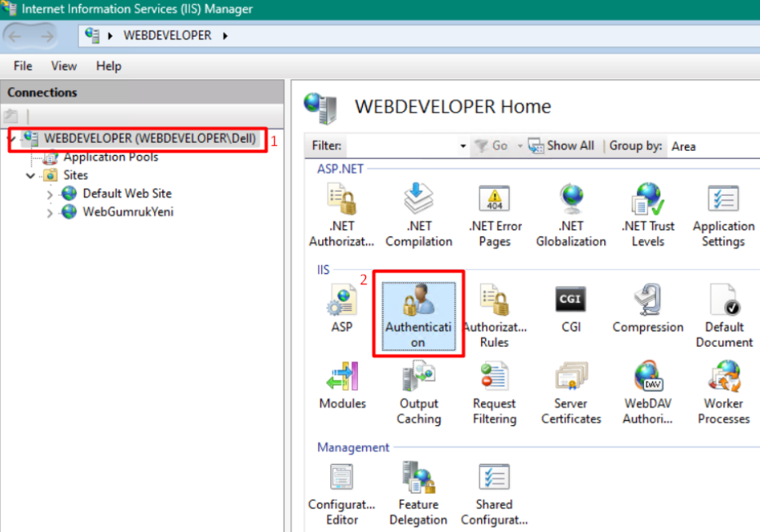Click the WEBDEVELOPER Home heading
This screenshot has width=760, height=532.
coord(452,106)
